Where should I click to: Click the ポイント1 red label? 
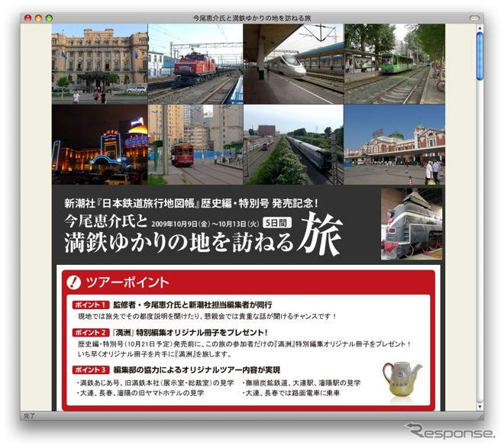pos(91,305)
